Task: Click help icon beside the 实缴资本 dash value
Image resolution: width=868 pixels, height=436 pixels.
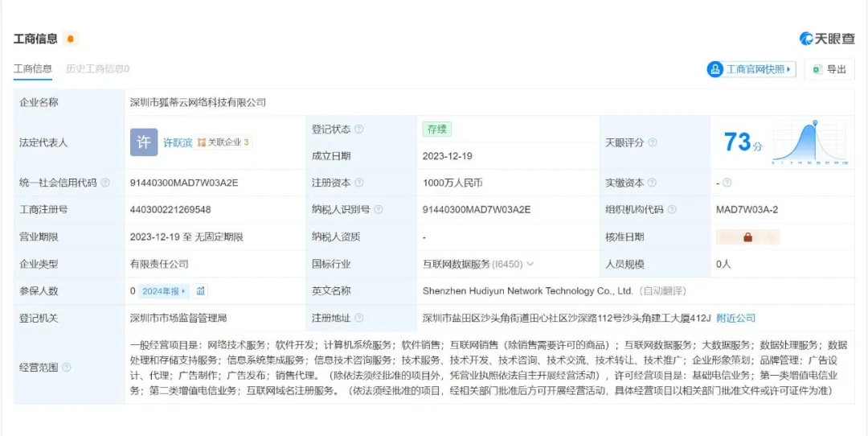Action: pos(727,183)
